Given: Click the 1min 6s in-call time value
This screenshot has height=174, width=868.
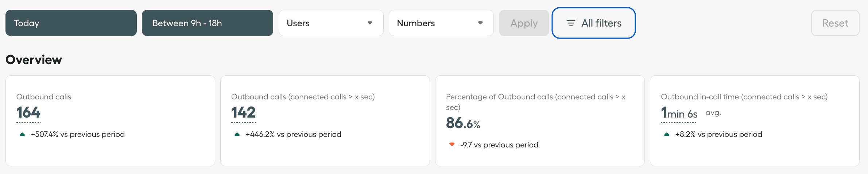Looking at the screenshot, I should pyautogui.click(x=679, y=114).
